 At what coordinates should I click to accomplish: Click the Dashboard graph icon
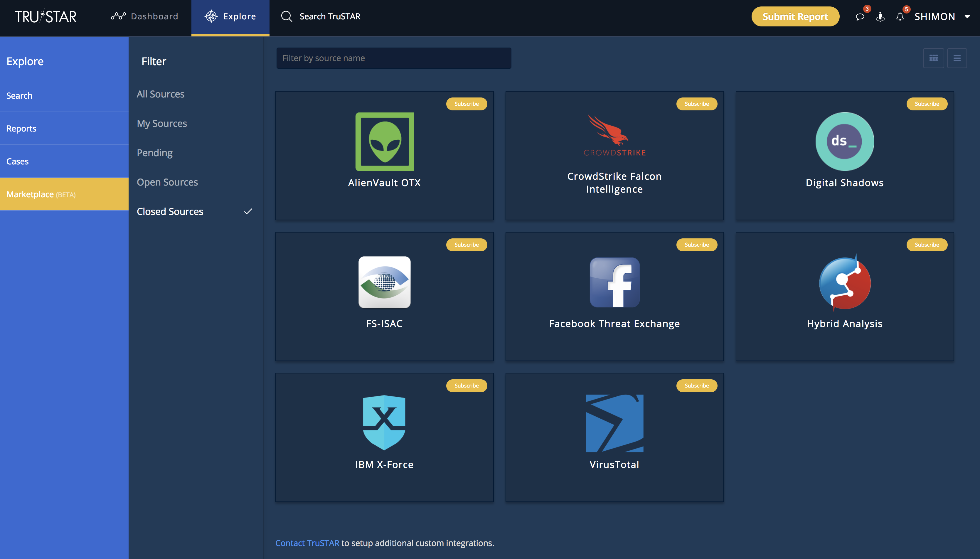tap(118, 16)
